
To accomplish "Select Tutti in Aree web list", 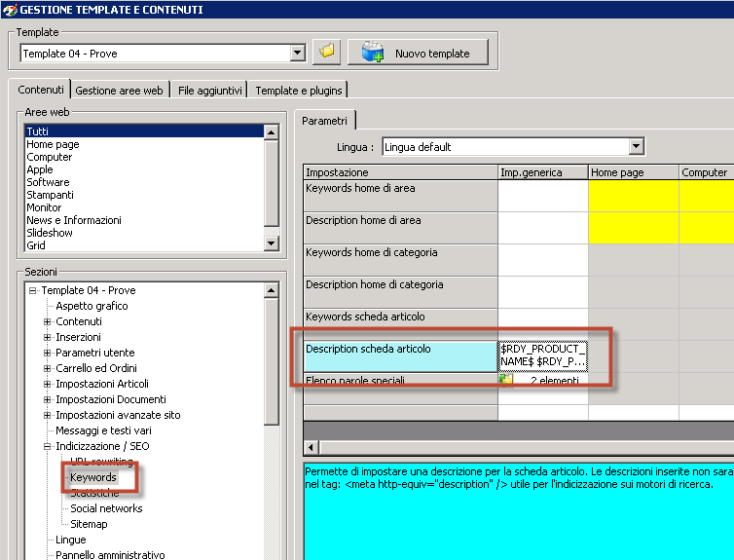I will (144, 131).
